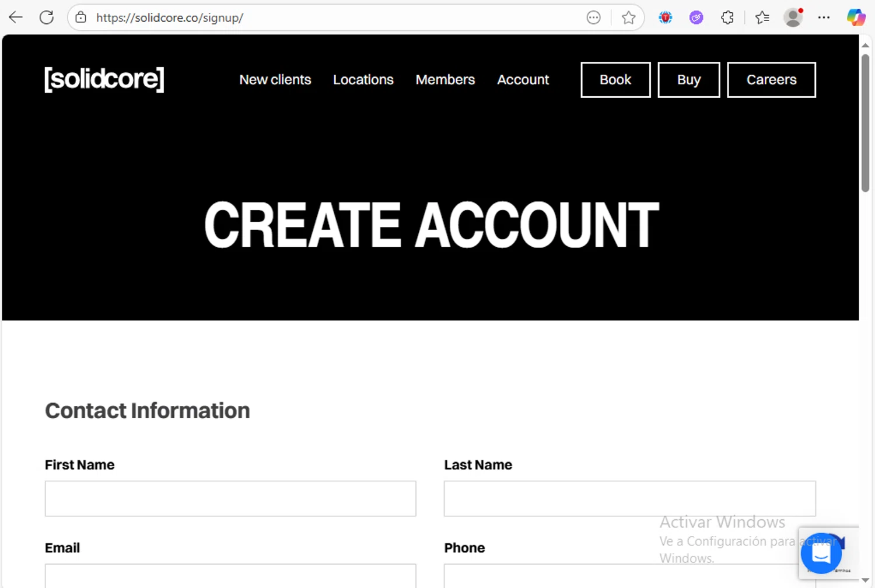Click the site information lock icon

click(x=81, y=17)
